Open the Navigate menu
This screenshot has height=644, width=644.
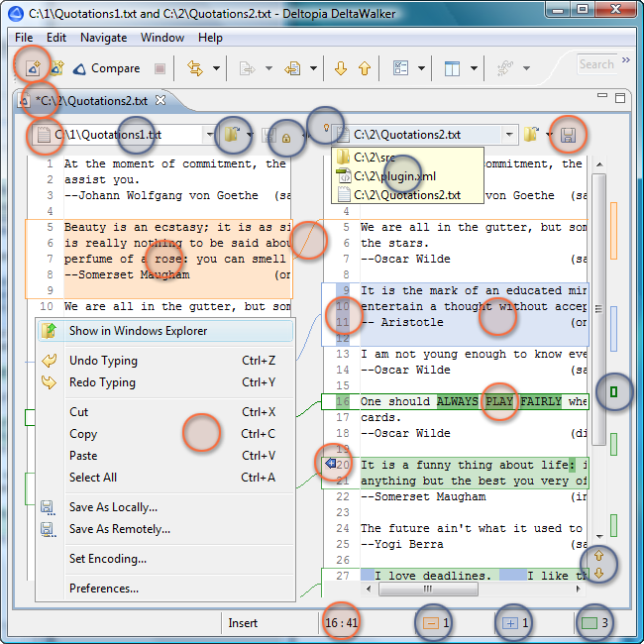point(103,38)
